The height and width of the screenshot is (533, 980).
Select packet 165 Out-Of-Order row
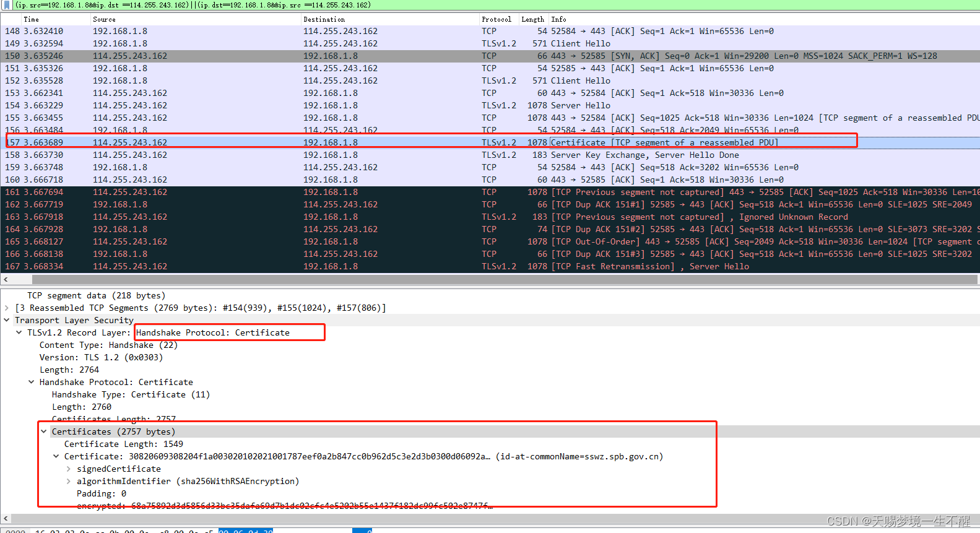coord(490,241)
